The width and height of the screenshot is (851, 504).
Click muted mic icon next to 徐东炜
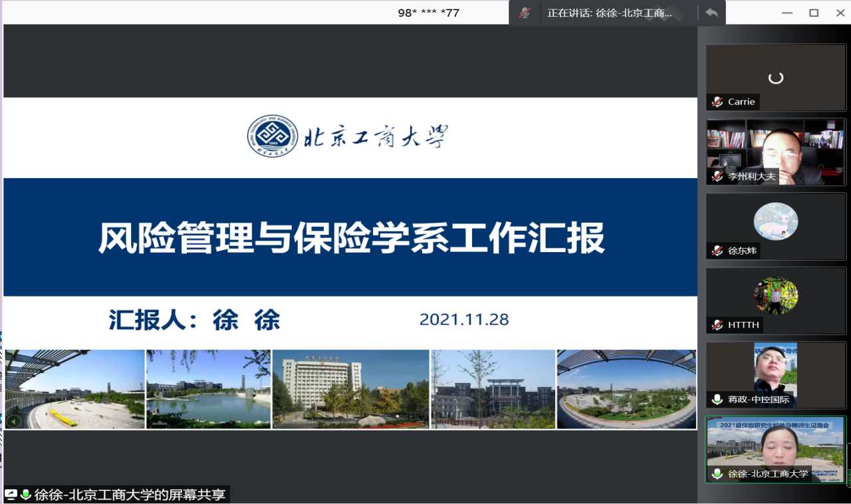pos(717,251)
